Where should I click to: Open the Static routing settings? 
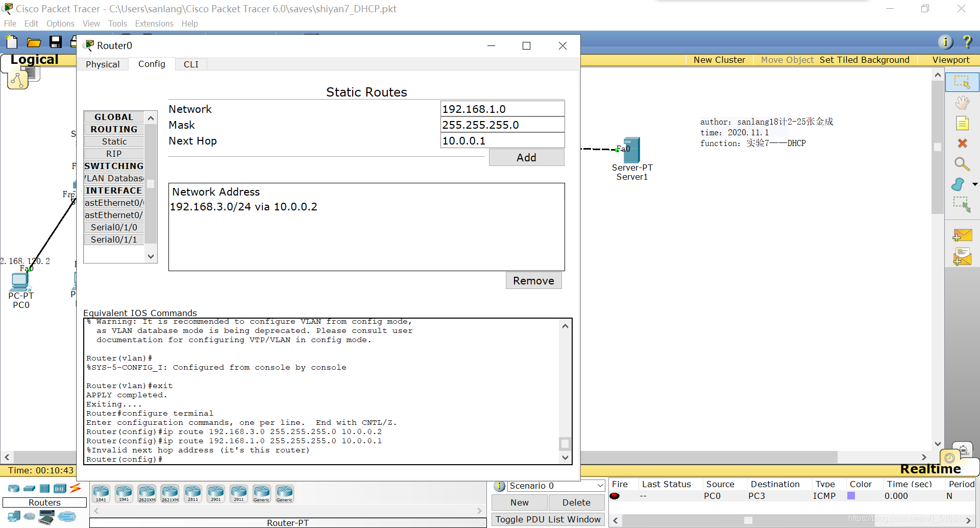click(x=114, y=141)
